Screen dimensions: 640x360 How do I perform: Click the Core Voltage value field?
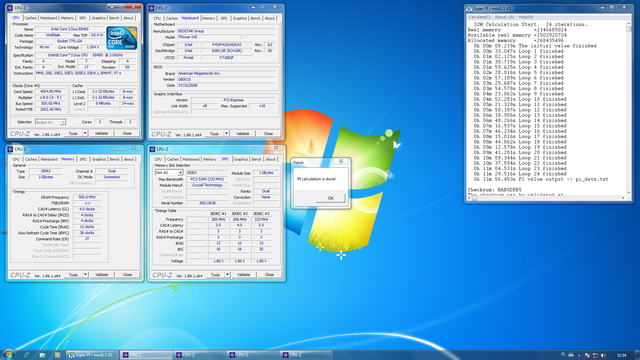point(93,47)
